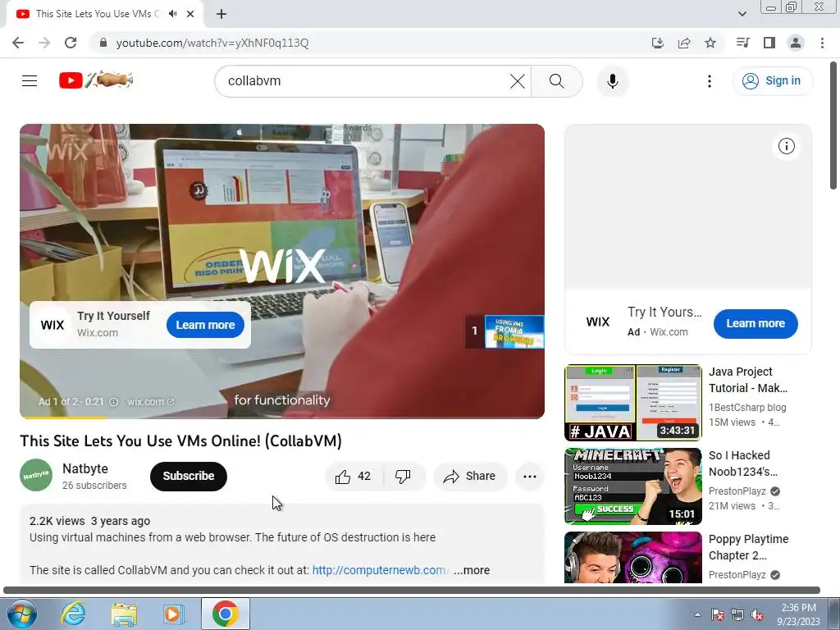Open the computernewb.com link
The image size is (840, 630).
tap(379, 571)
